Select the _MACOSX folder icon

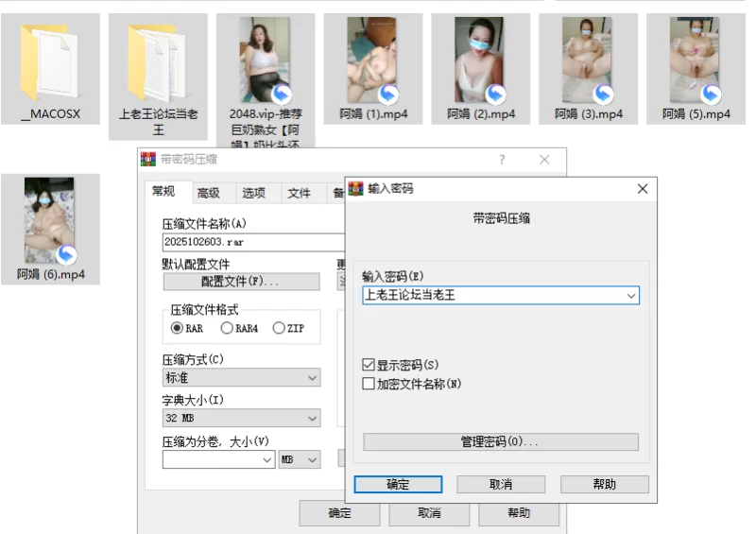(x=50, y=61)
